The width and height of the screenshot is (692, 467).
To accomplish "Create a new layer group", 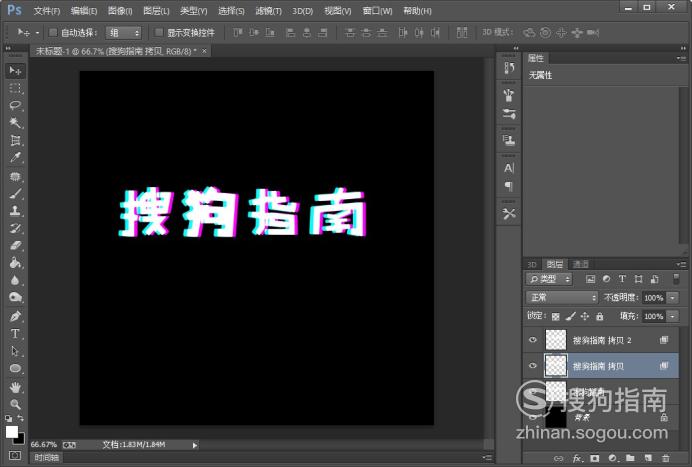I will click(x=630, y=458).
